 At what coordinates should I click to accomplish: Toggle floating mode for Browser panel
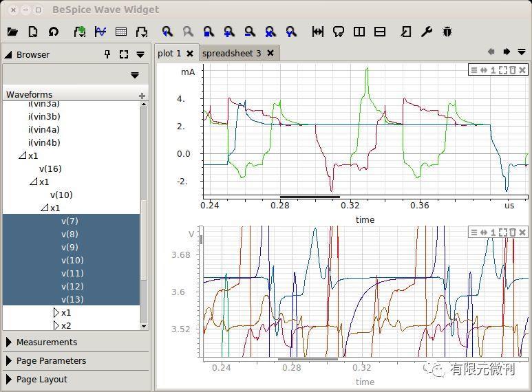click(x=124, y=54)
